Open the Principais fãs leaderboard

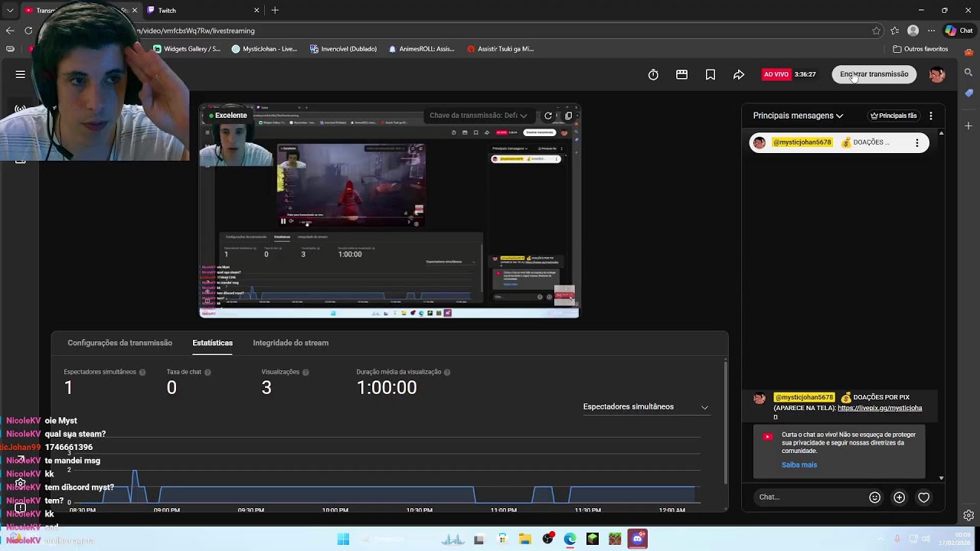click(893, 116)
